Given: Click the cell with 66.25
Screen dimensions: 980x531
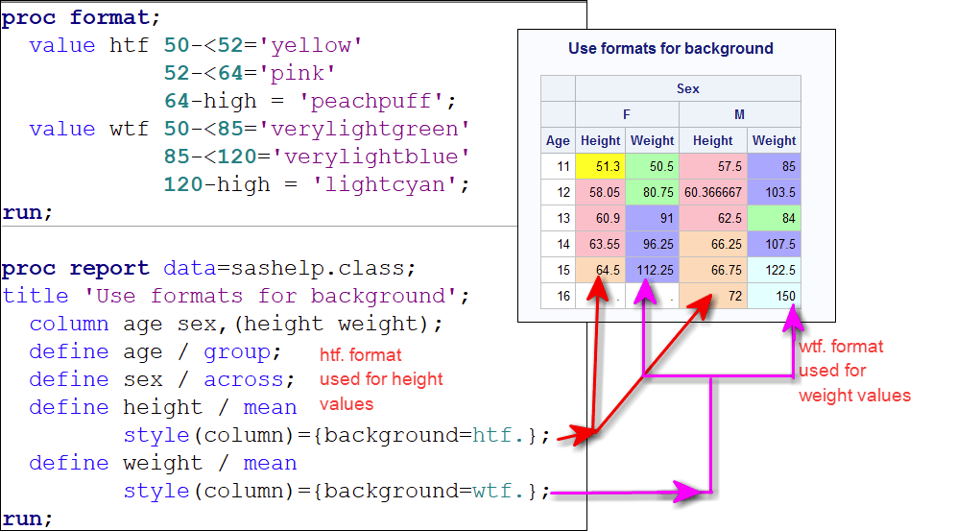Looking at the screenshot, I should [713, 244].
